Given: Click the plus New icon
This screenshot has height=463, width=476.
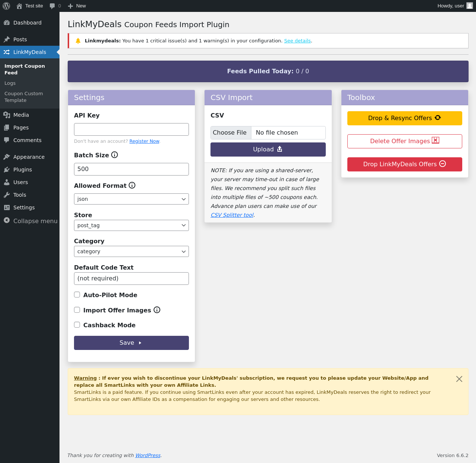Looking at the screenshot, I should 70,6.
